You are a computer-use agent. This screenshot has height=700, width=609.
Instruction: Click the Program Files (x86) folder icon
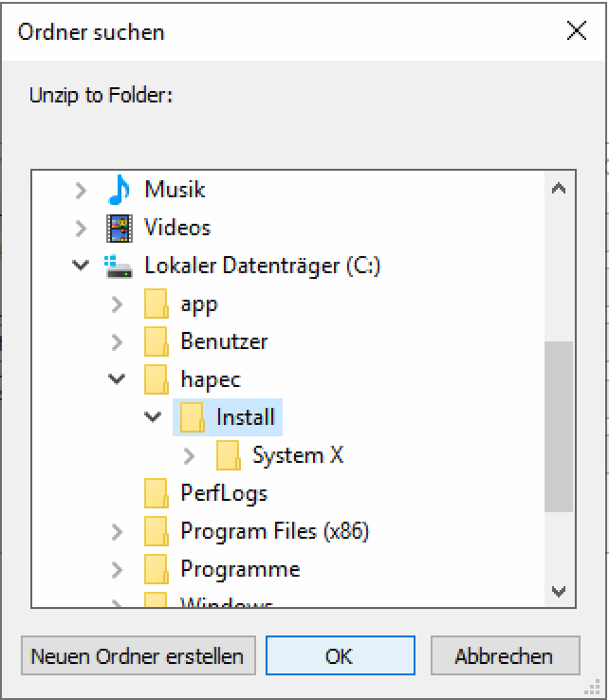(x=156, y=531)
